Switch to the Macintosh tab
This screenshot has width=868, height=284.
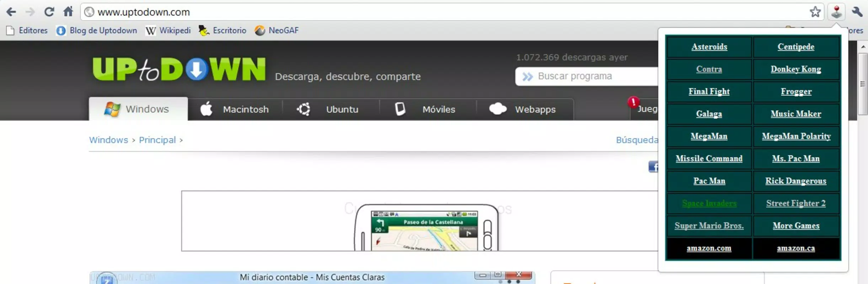click(x=235, y=109)
